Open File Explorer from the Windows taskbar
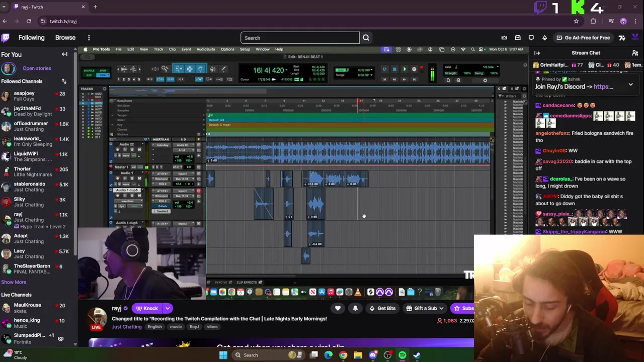This screenshot has height=362, width=644. click(358, 355)
